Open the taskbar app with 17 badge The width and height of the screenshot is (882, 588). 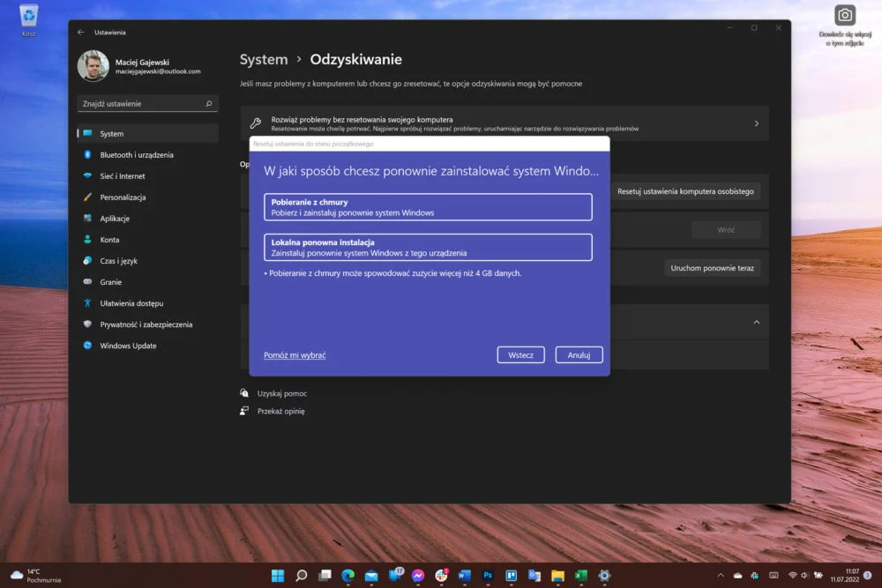click(x=395, y=575)
